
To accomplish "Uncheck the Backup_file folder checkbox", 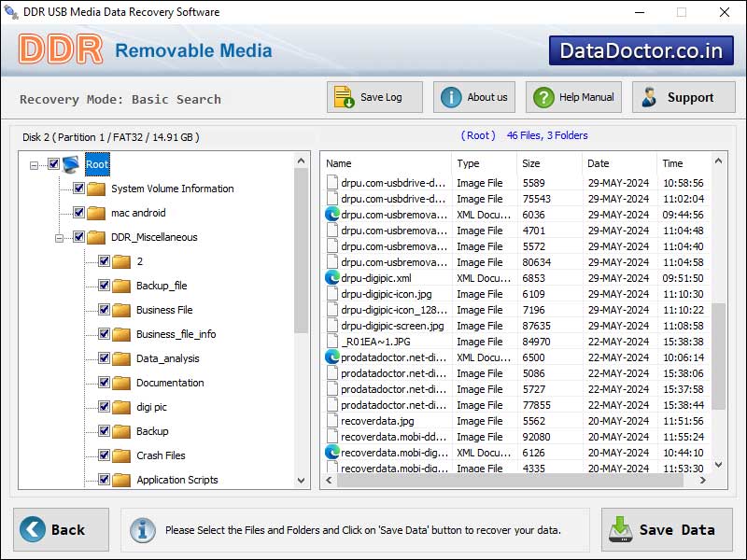I will tap(104, 286).
